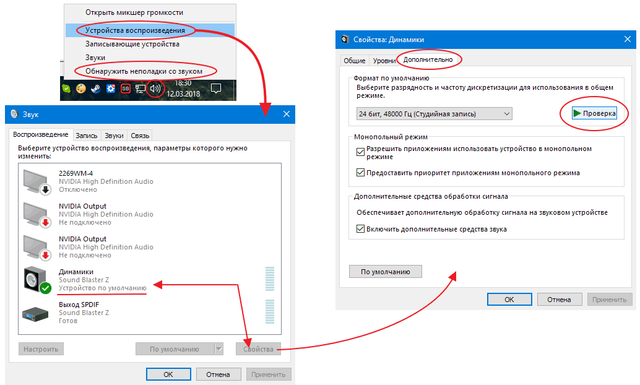Select the 2269WM-4 monitor device icon
640x385 pixels.
point(37,182)
